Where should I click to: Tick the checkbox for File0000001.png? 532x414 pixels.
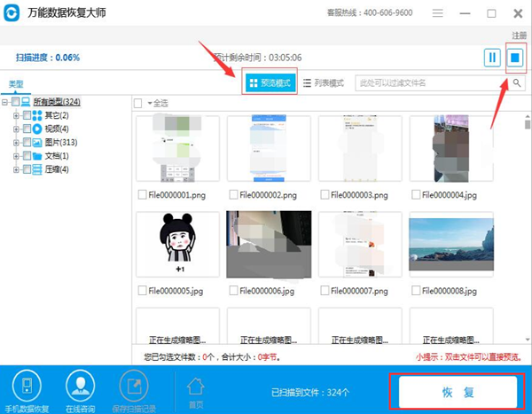point(143,194)
